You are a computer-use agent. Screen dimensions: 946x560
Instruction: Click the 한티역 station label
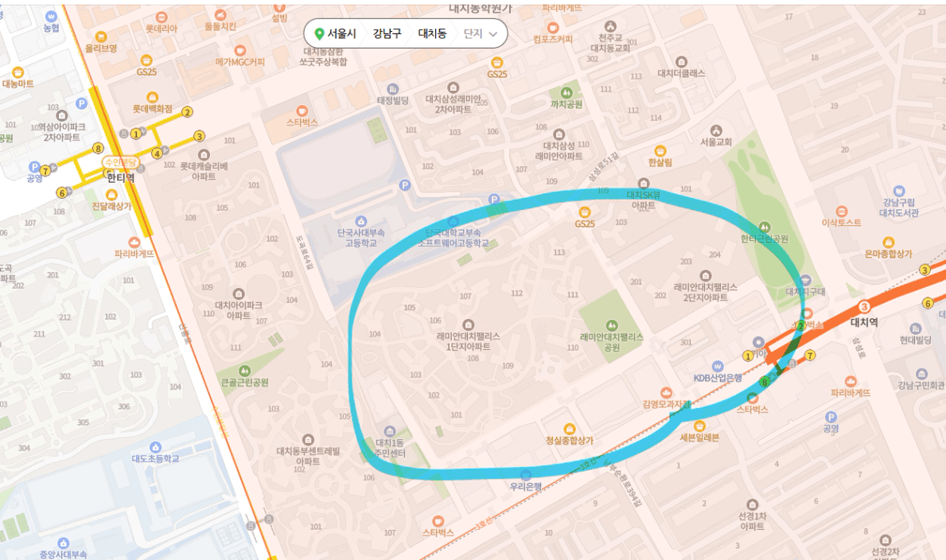coord(121,178)
